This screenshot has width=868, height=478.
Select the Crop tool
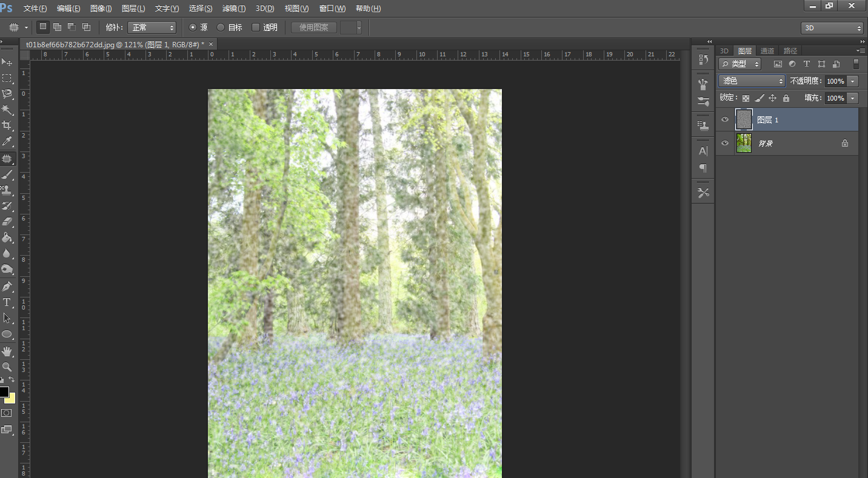coord(7,125)
